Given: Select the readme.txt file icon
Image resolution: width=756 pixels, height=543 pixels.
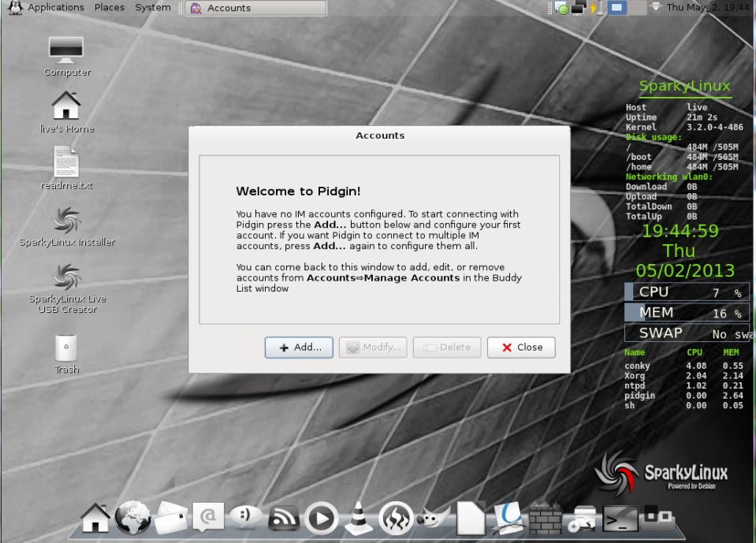Looking at the screenshot, I should click(66, 168).
